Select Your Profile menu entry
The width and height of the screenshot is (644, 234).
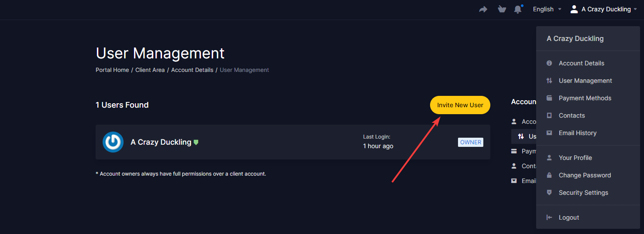[x=575, y=158]
